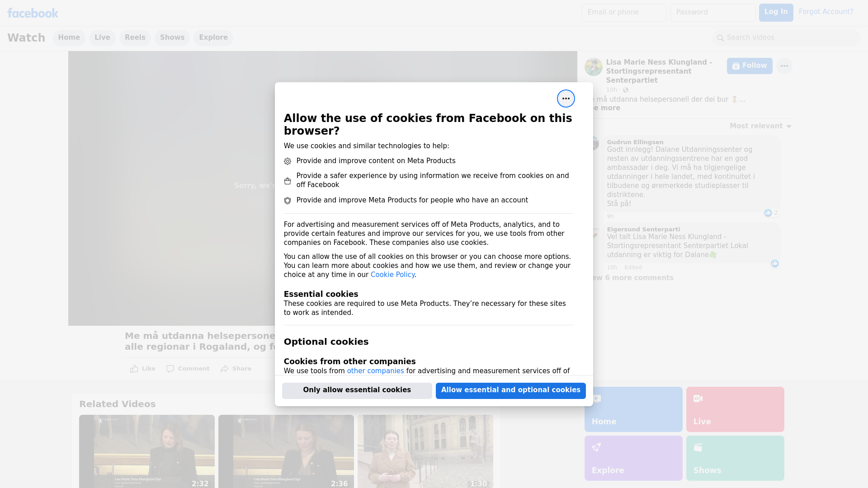868x488 pixels.
Task: Open the blue Home tile card
Action: coord(633,409)
